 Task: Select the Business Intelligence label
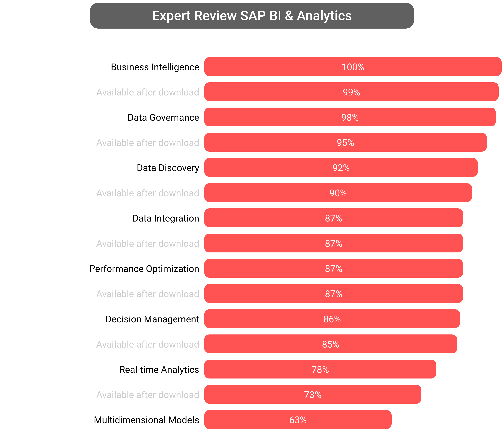155,67
